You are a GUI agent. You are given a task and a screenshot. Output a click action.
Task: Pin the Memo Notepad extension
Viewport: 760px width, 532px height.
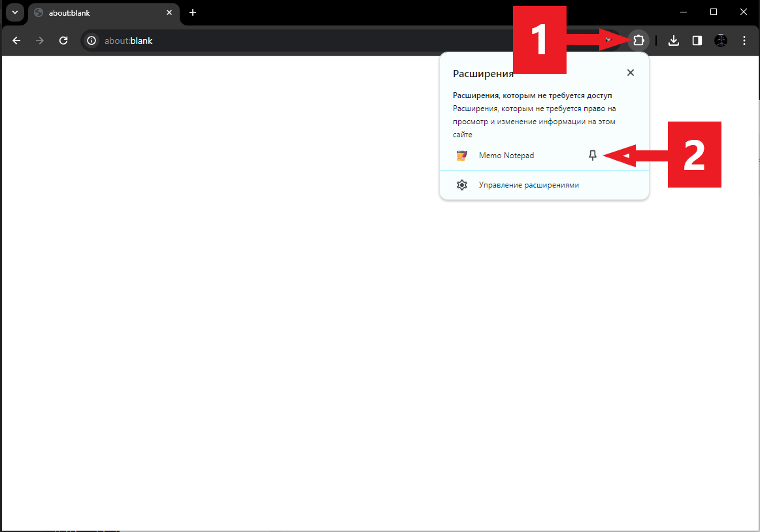tap(592, 155)
